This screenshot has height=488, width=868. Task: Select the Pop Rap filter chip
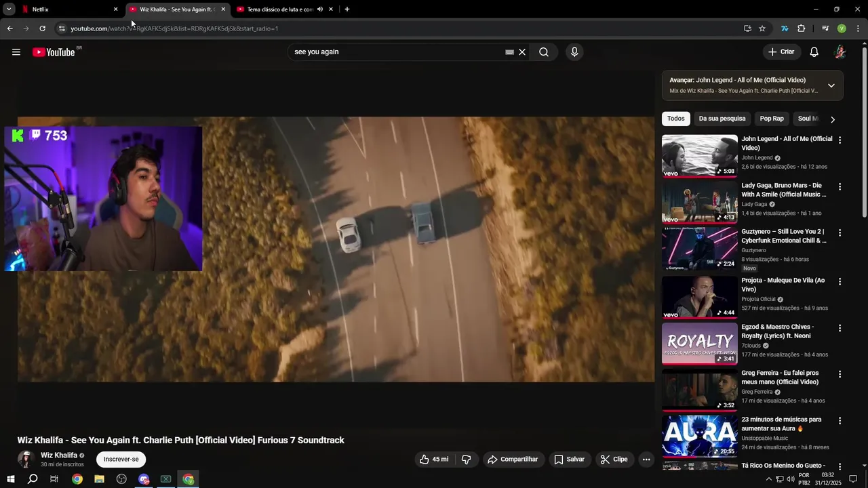tap(772, 119)
